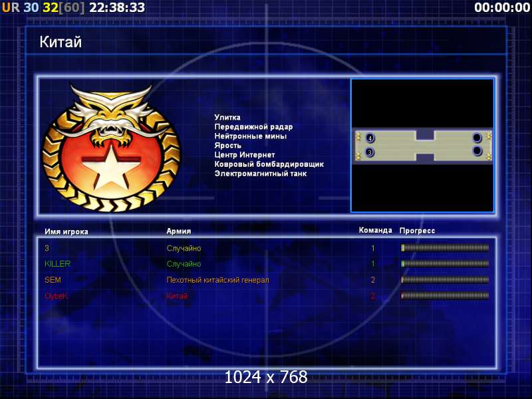The image size is (532, 399).
Task: Click team number 2 in CybeK's row
Action: tap(373, 296)
